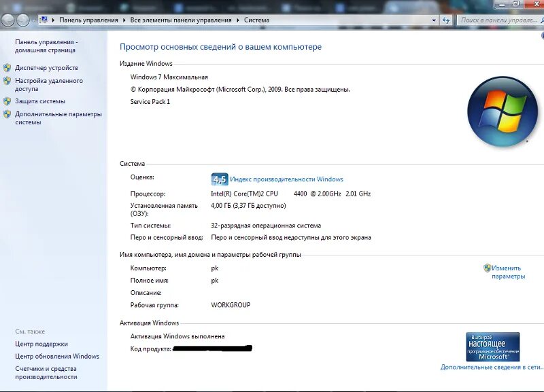Open the address bar history dropdown arrow
Screen dimensions: 544x392
(434, 20)
